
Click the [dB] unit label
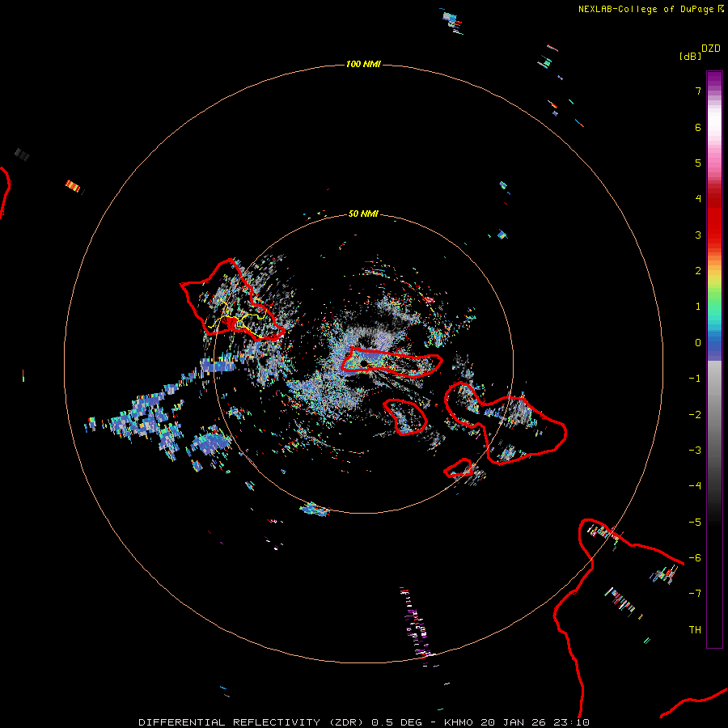click(x=690, y=56)
